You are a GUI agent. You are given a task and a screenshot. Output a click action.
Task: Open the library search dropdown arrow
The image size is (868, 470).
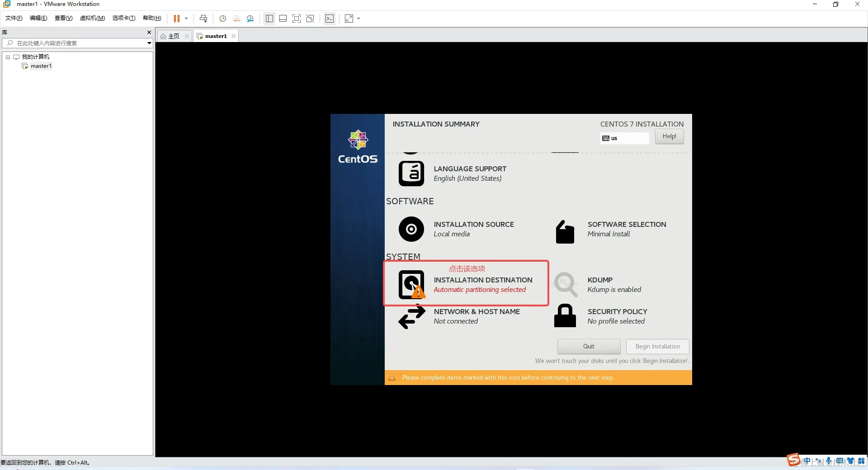pyautogui.click(x=149, y=43)
